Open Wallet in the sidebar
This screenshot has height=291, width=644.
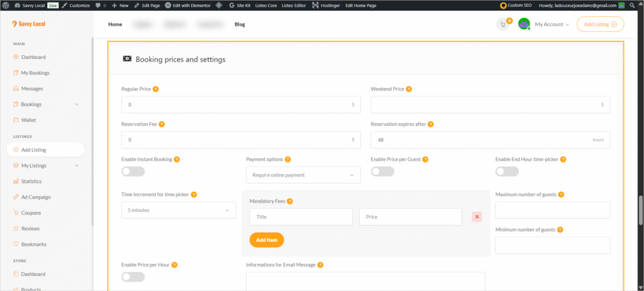(30, 120)
